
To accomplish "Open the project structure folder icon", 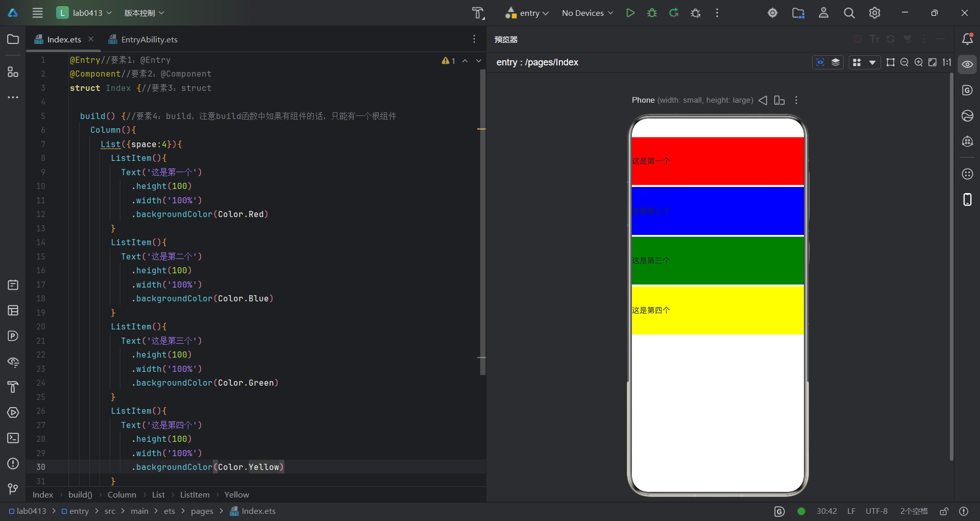I will pos(798,13).
